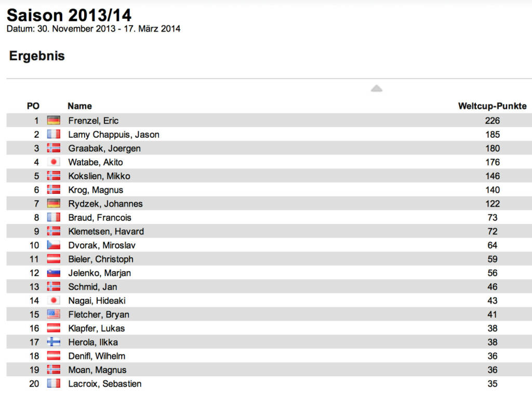
Task: Select the athlete name Klemetsen, Havard
Action: (106, 231)
